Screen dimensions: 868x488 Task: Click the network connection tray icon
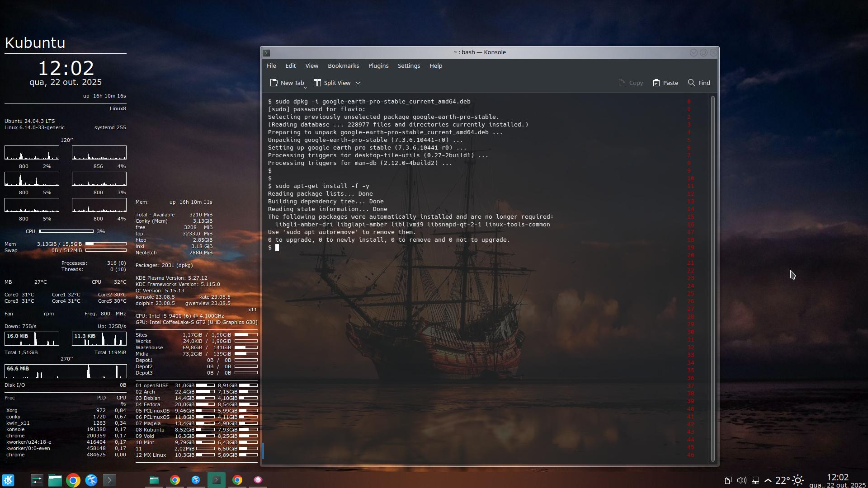pyautogui.click(x=755, y=480)
